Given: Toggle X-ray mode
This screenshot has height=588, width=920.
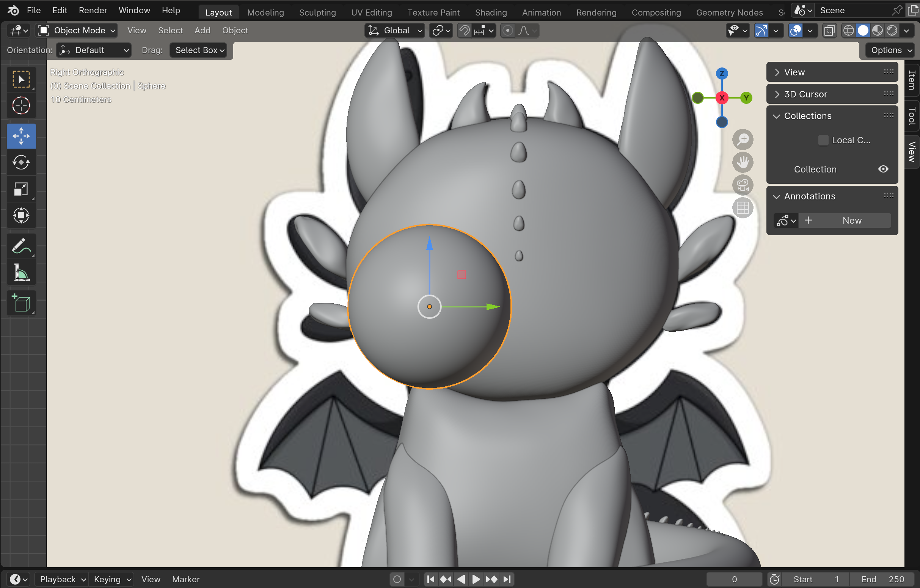Looking at the screenshot, I should pos(829,30).
